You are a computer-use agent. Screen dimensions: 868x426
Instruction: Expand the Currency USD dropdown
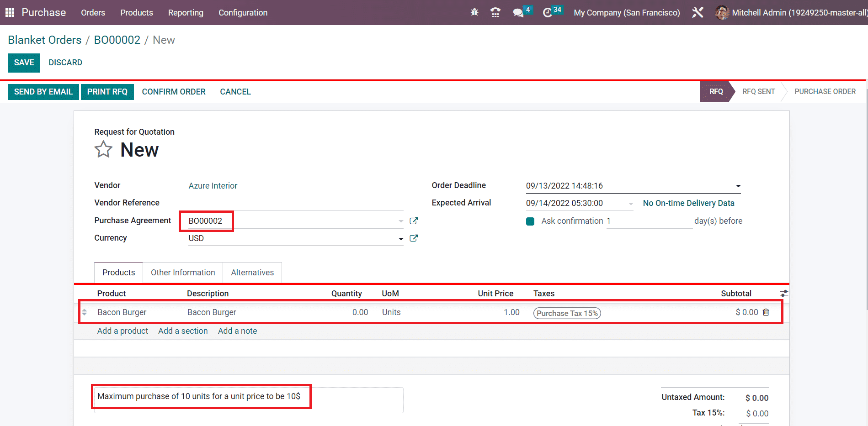400,239
